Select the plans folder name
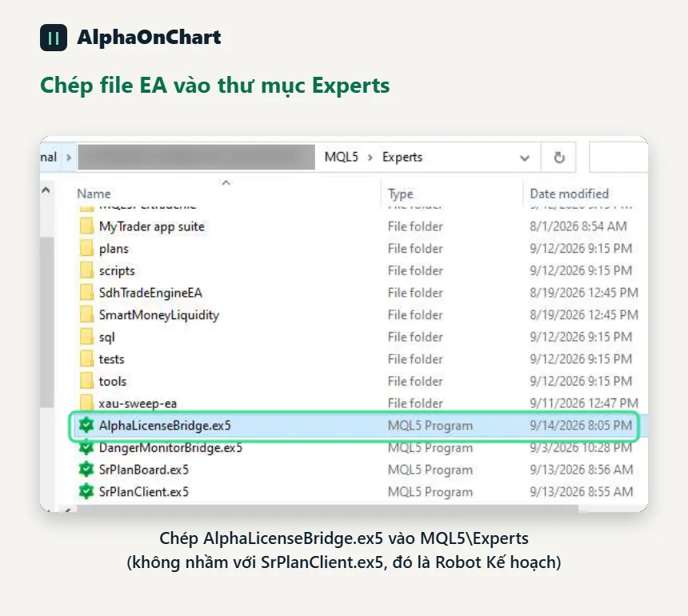The width and height of the screenshot is (688, 616). pos(114,249)
